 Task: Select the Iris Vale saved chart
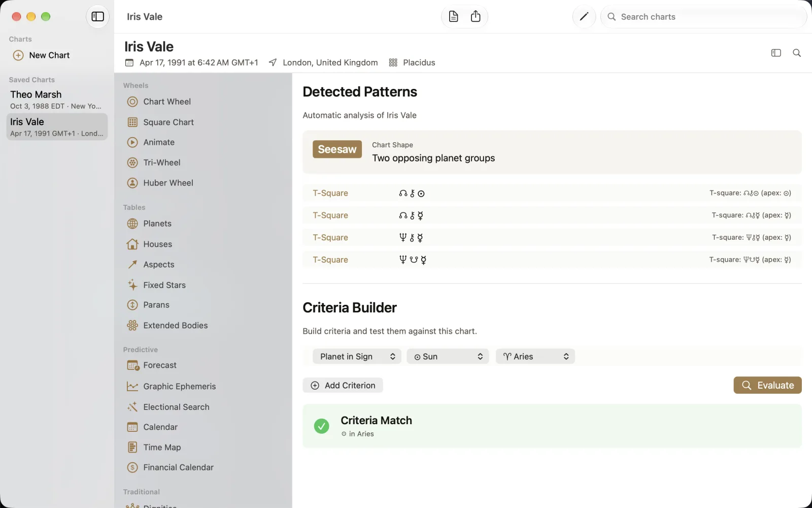[x=57, y=127]
